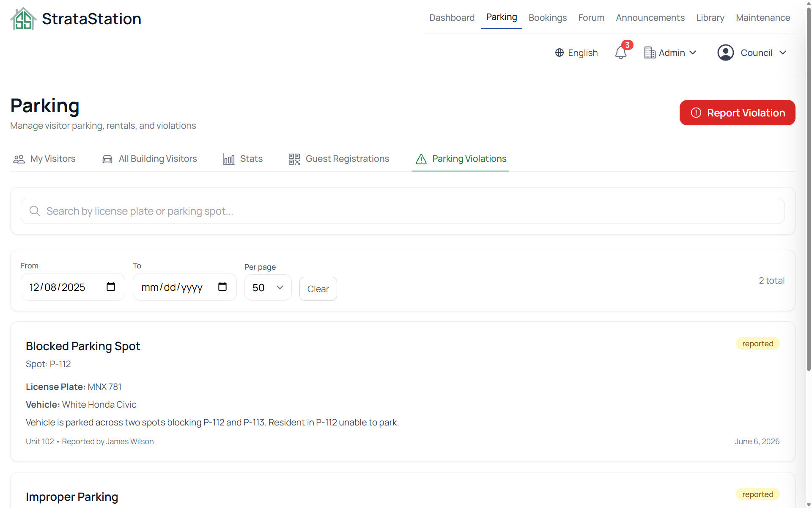Open the Bookings nav item
The height and width of the screenshot is (508, 812).
548,18
